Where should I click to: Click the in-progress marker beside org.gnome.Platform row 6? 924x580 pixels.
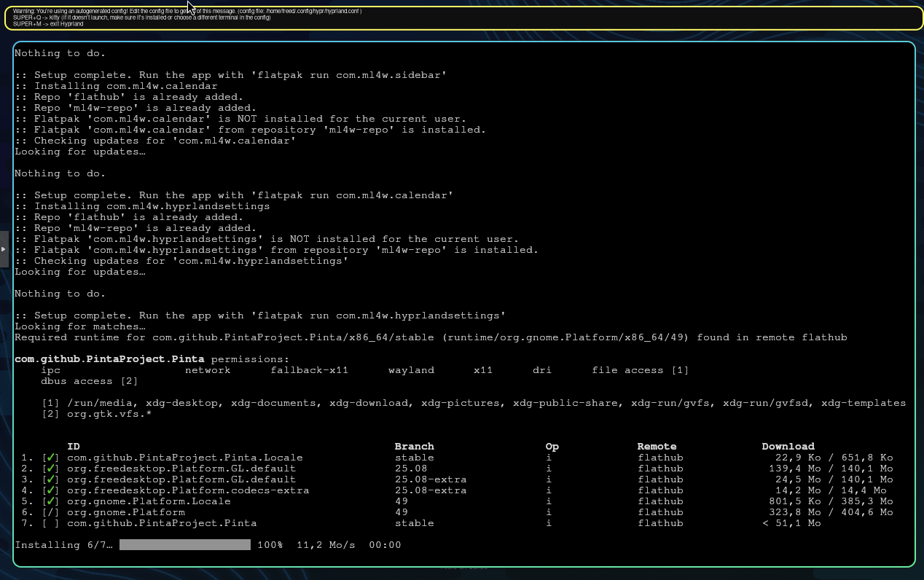50,512
